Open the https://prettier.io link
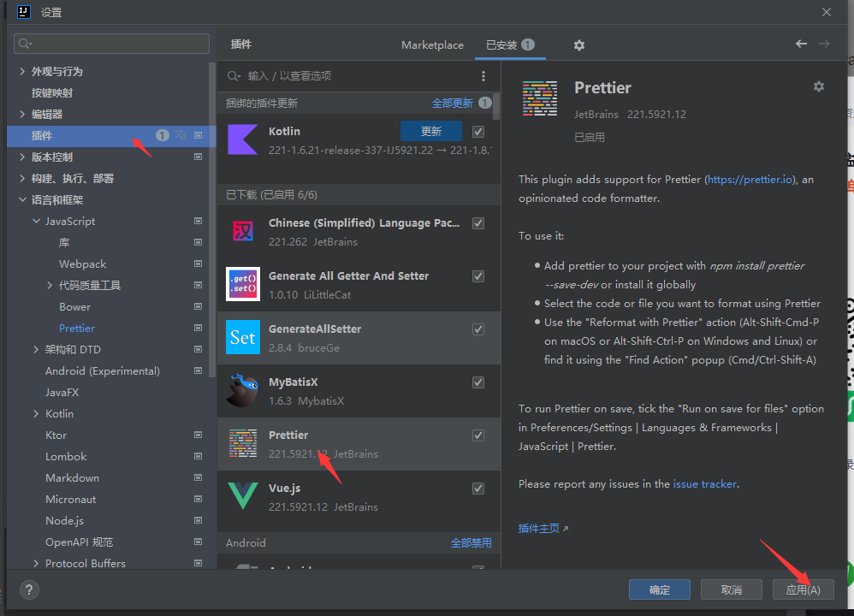The height and width of the screenshot is (616, 854). point(750,180)
